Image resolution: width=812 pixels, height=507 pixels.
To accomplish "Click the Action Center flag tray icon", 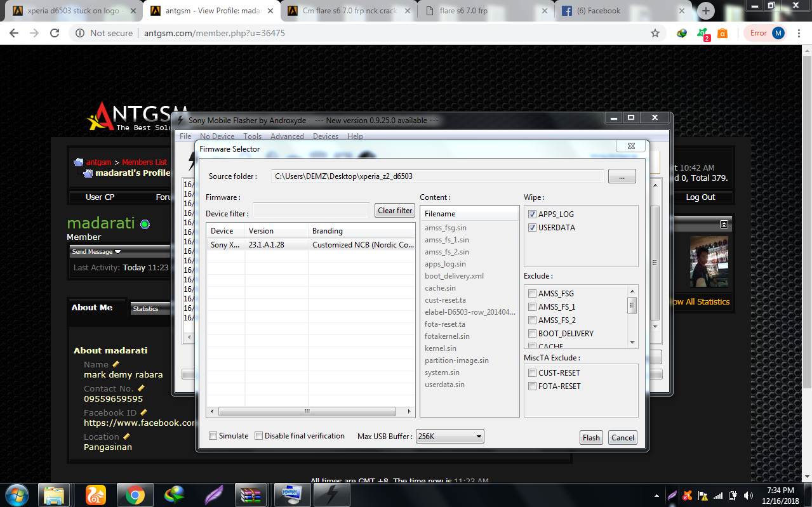I will (x=703, y=495).
